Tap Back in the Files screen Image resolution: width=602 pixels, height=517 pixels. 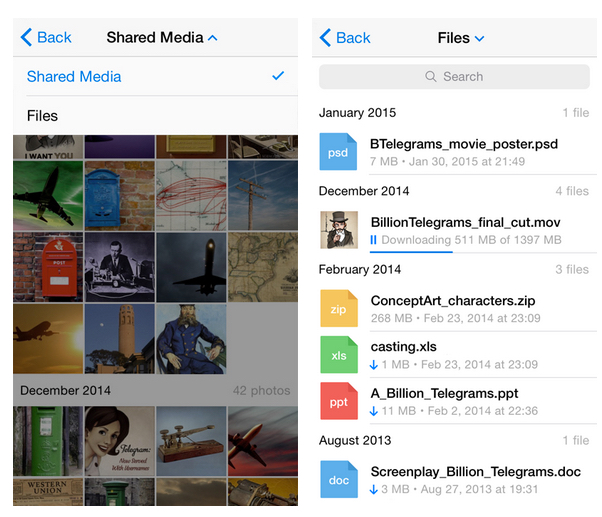[345, 38]
